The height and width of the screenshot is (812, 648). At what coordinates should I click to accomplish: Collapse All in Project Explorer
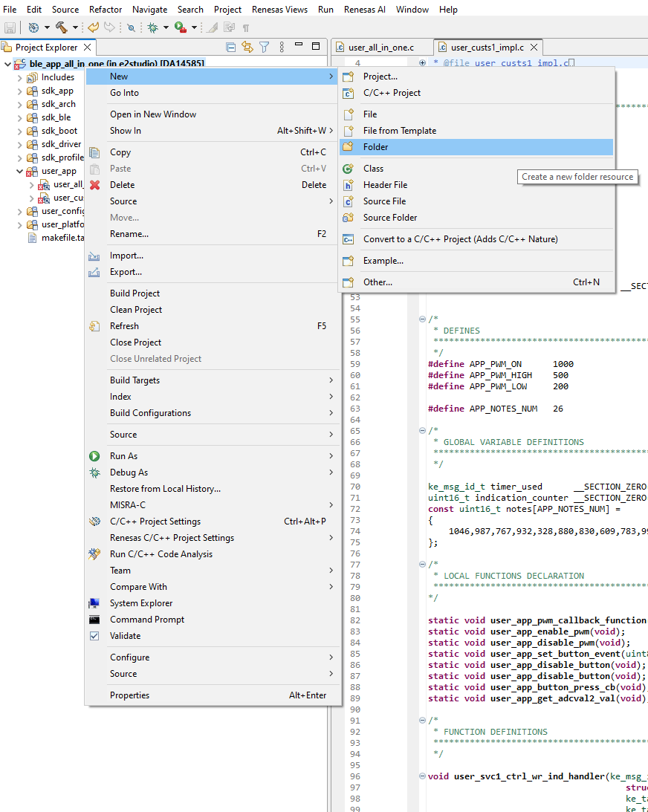(x=231, y=47)
